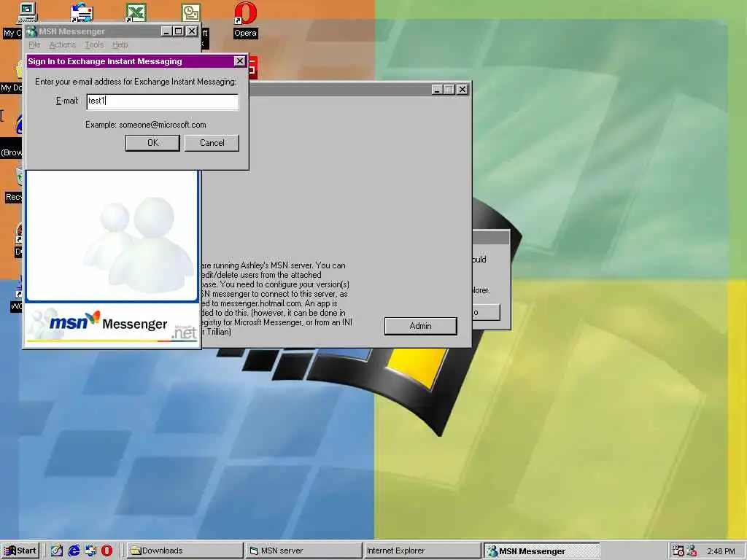Launch Internet Explorer from quick launch
Screen dimensions: 747x560
(74, 551)
